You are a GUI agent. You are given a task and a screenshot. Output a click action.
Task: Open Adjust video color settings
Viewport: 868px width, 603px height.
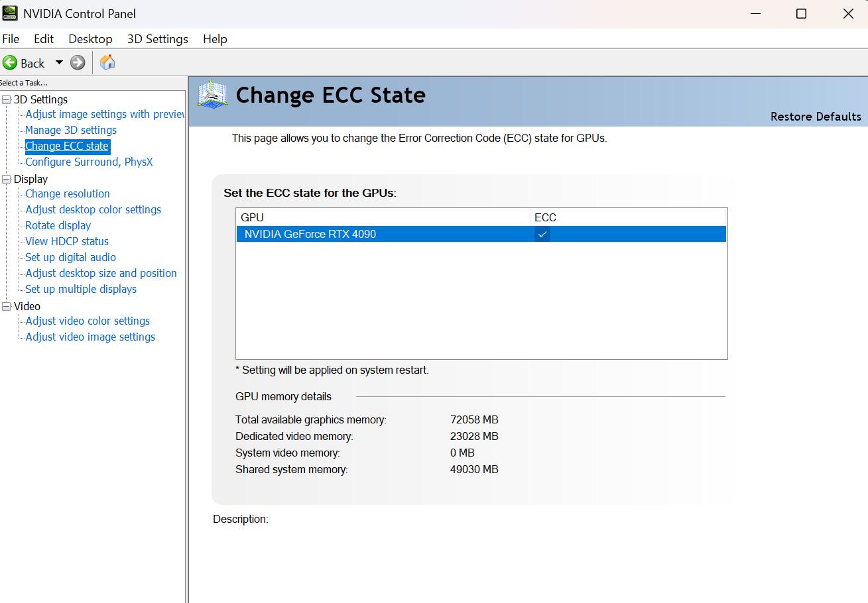88,321
